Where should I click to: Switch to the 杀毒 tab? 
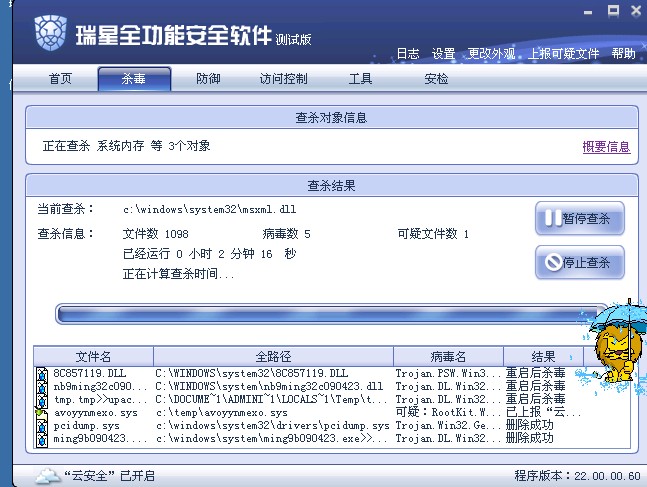[x=134, y=78]
